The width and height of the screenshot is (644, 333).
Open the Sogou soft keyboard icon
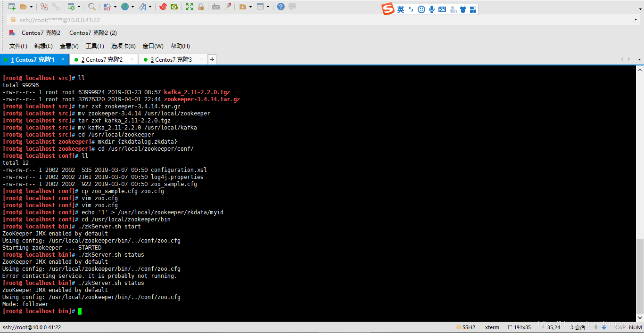tap(442, 9)
